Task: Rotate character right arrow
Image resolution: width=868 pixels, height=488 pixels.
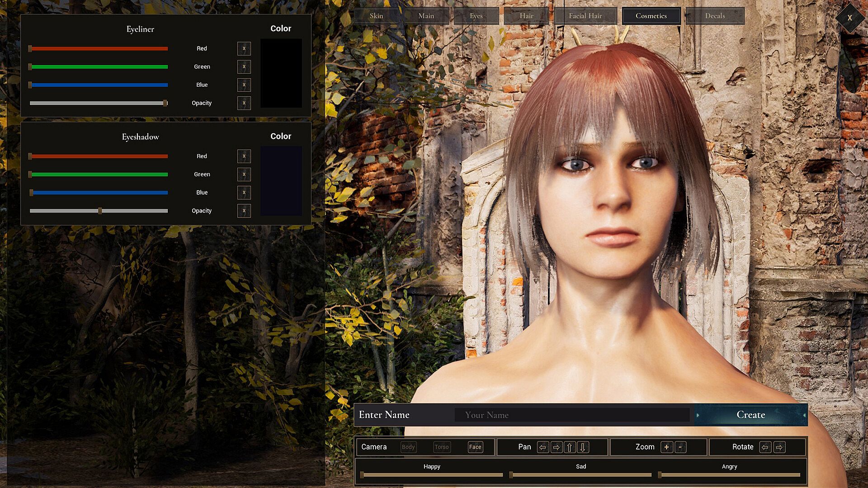Action: 779,447
